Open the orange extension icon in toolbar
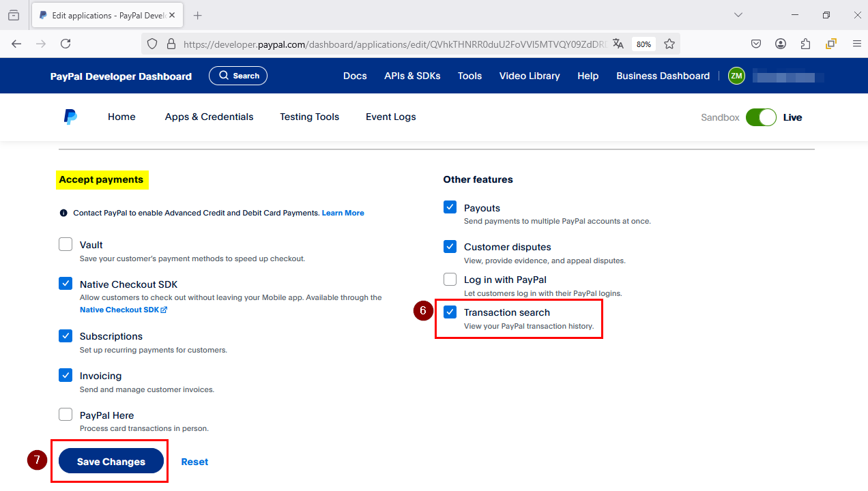This screenshot has width=868, height=491. [830, 44]
